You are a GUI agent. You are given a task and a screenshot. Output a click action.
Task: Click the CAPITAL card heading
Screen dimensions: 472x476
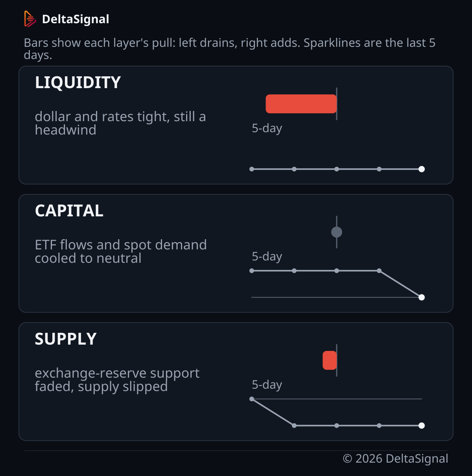[x=69, y=211]
